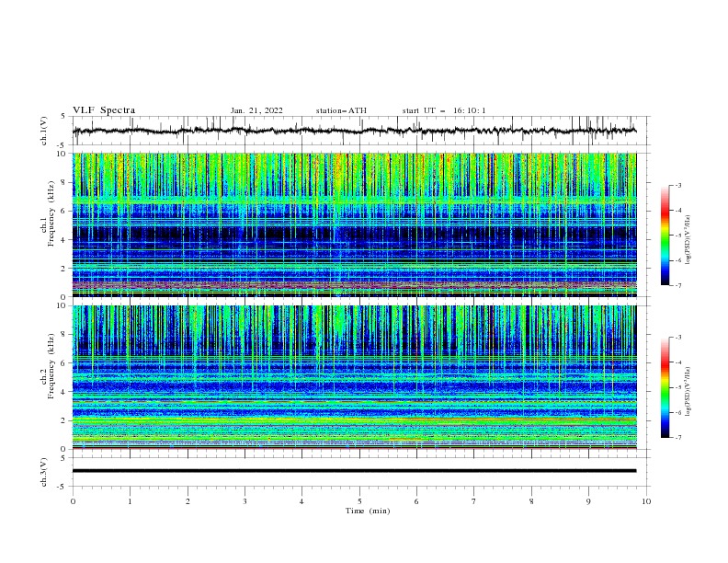Click inside the ch.1 spectrogram panel
This screenshot has width=728, height=563.
(x=354, y=224)
